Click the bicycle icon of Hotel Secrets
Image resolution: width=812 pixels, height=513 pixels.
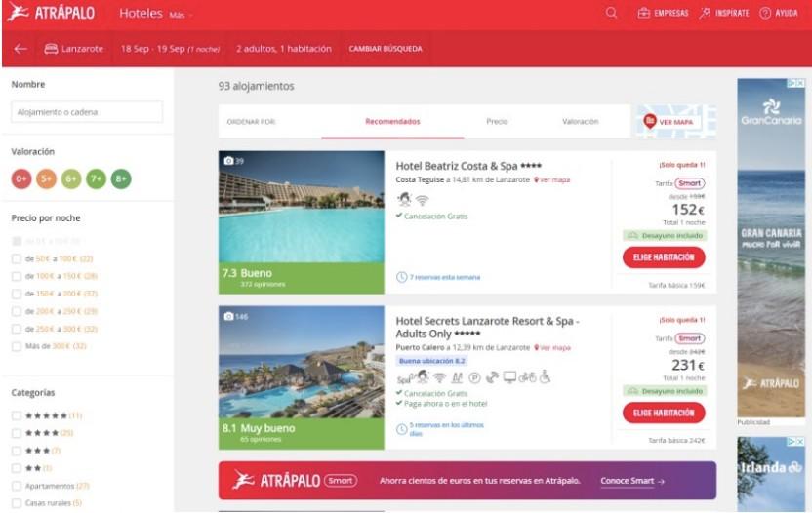[527, 377]
